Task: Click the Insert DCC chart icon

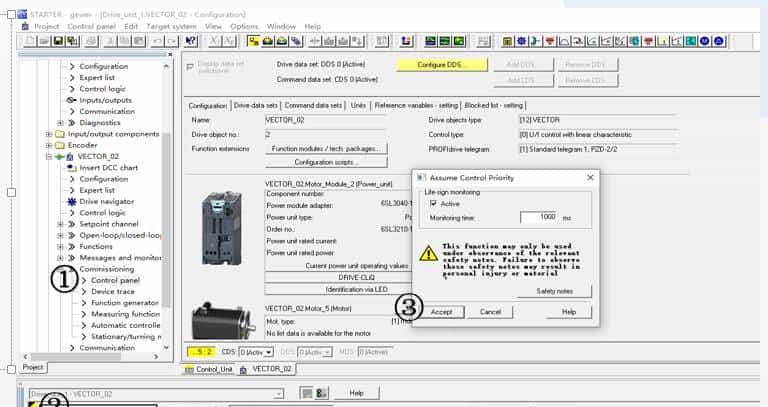Action: (71, 167)
